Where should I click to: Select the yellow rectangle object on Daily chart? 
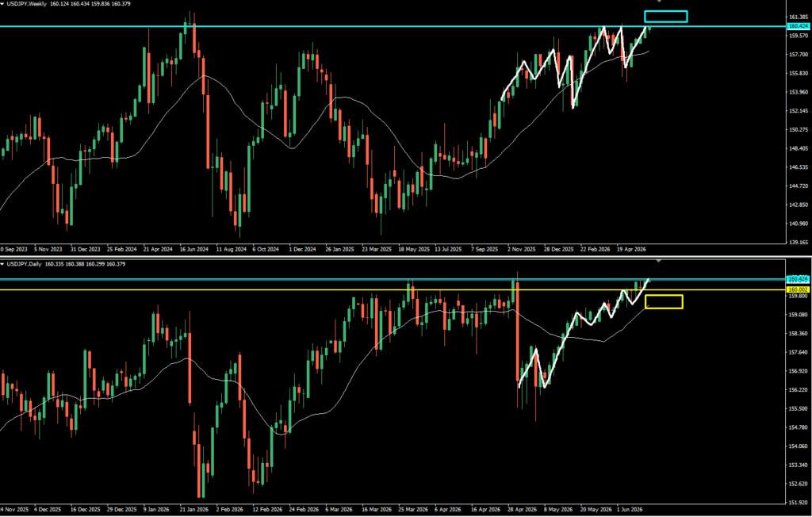[664, 301]
